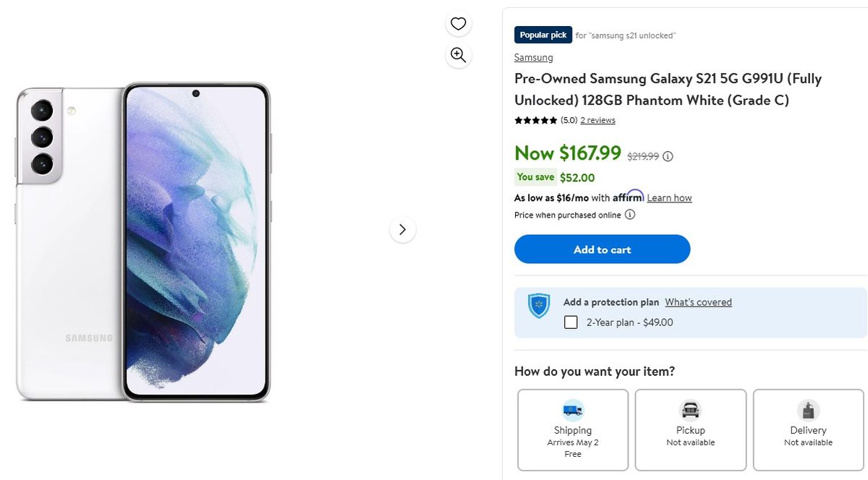Select the Delivery fulfillment option

[808, 429]
